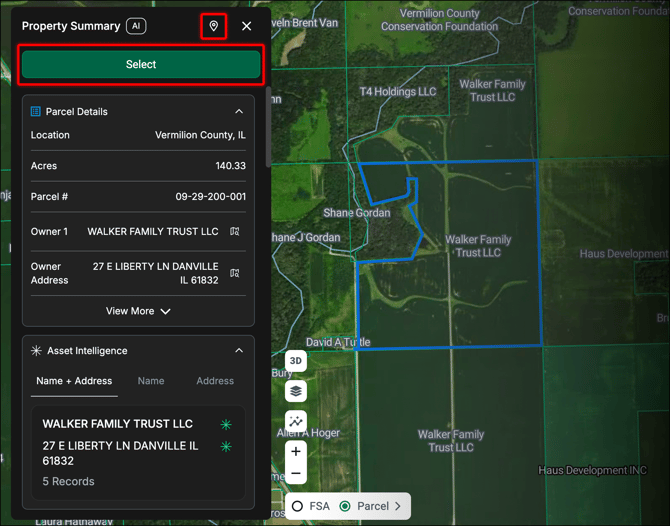Screen dimensions: 670x526
Task: Click the Shane Gordan map label
Action: coord(357,213)
